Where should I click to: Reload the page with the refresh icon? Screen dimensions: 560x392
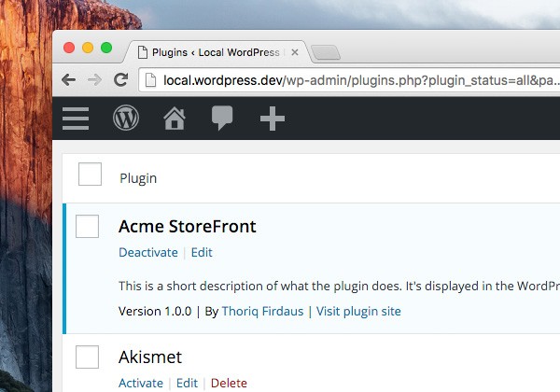[121, 79]
